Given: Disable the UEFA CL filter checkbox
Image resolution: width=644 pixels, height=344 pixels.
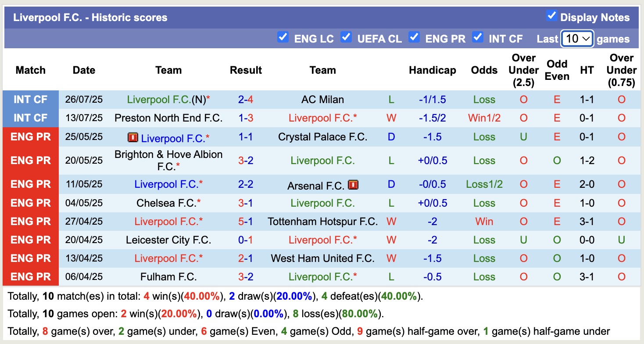Looking at the screenshot, I should coord(346,37).
